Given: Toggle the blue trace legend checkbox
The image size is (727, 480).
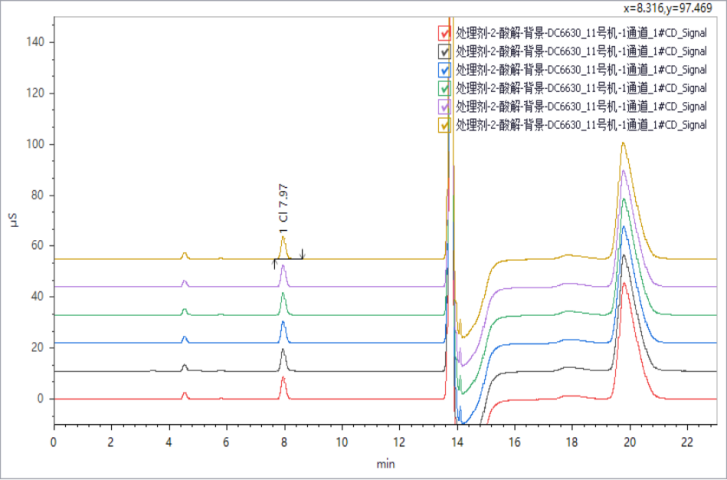Looking at the screenshot, I should pyautogui.click(x=445, y=70).
